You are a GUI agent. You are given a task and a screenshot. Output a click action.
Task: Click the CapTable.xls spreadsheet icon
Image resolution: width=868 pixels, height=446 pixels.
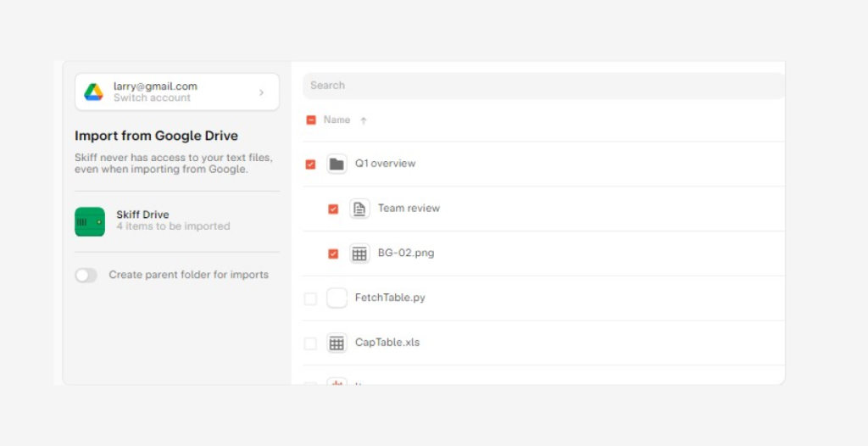pyautogui.click(x=337, y=343)
